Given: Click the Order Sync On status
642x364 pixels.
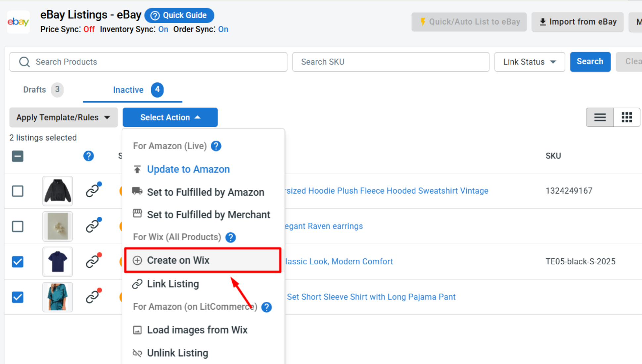Looking at the screenshot, I should (x=223, y=29).
